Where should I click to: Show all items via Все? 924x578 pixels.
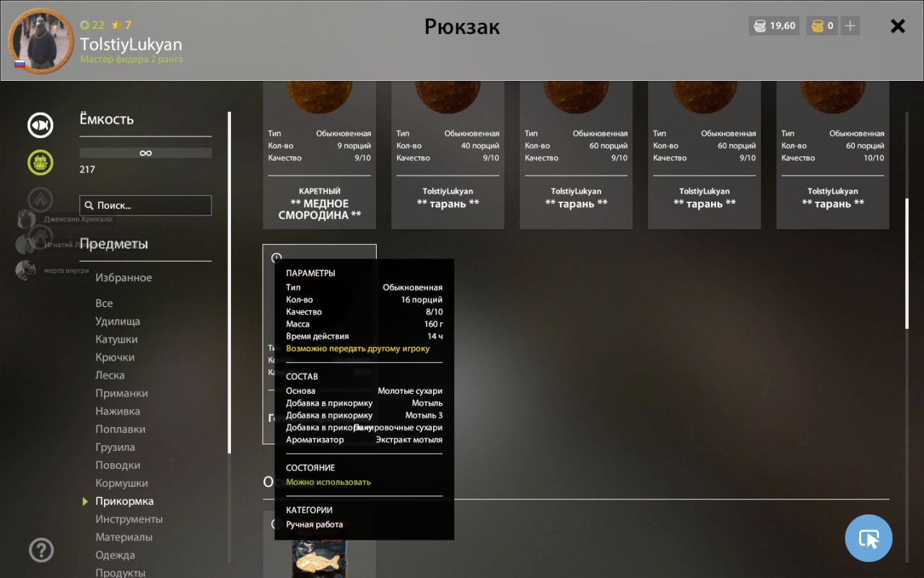(x=104, y=303)
